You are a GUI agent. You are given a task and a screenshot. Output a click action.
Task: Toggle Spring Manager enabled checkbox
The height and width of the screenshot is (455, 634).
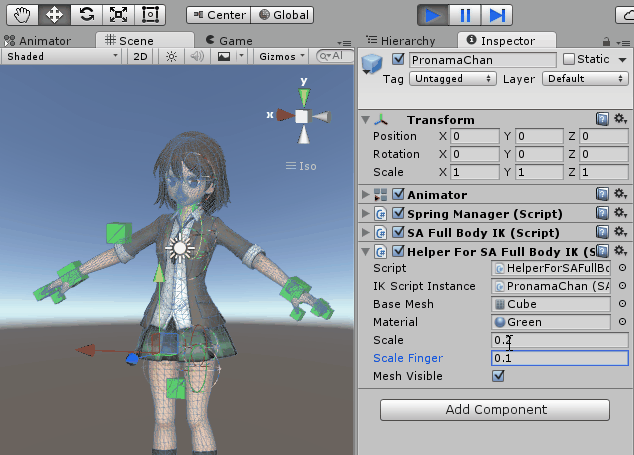398,213
